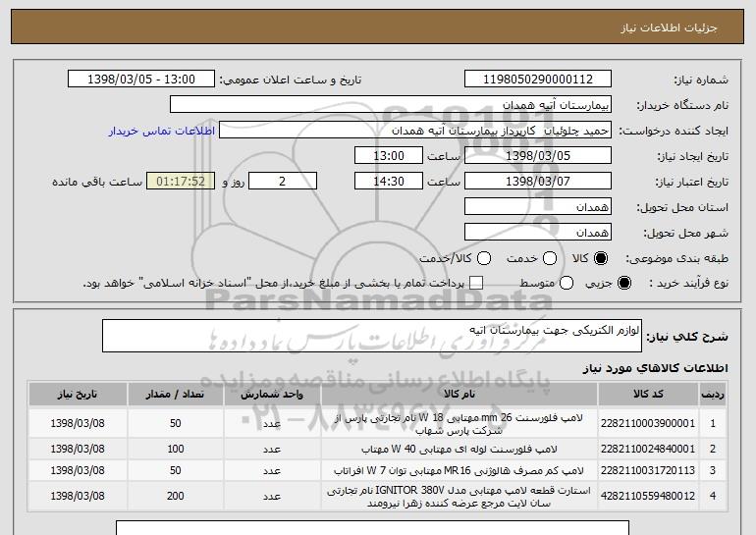This screenshot has width=756, height=535.
Task: Click quantity 50 in row 1
Action: (x=176, y=424)
